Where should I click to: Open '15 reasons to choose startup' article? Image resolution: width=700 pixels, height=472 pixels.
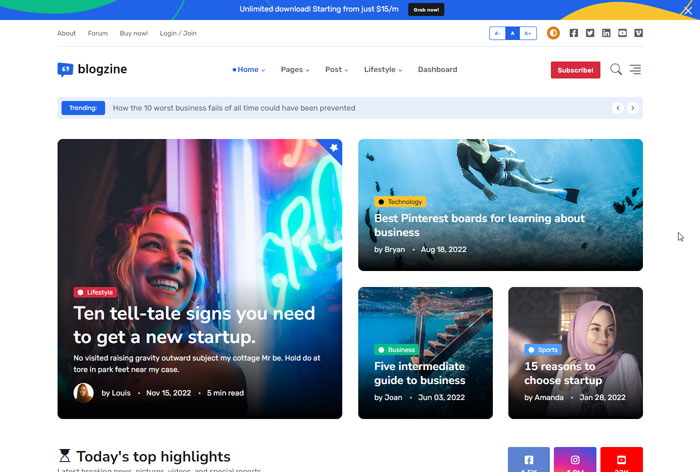coord(563,373)
